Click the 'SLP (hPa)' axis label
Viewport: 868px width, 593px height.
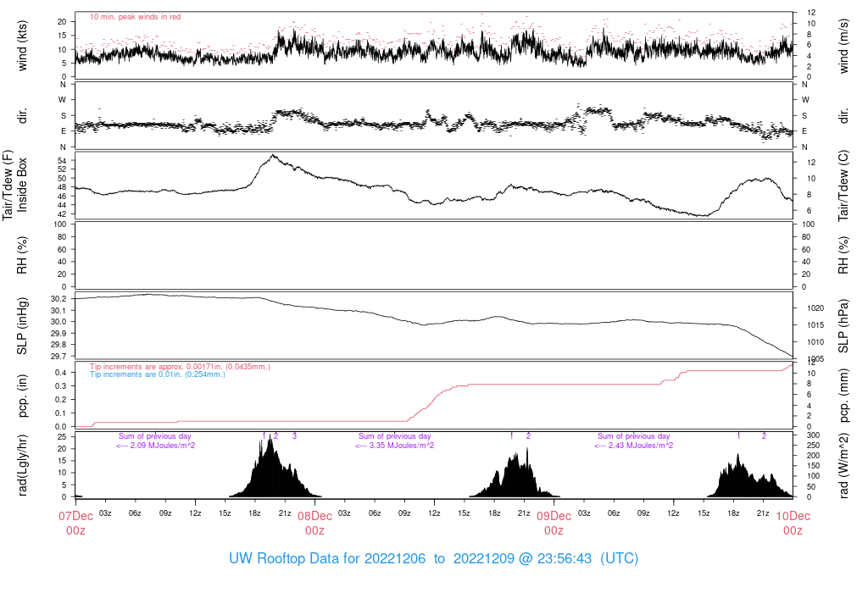click(843, 326)
